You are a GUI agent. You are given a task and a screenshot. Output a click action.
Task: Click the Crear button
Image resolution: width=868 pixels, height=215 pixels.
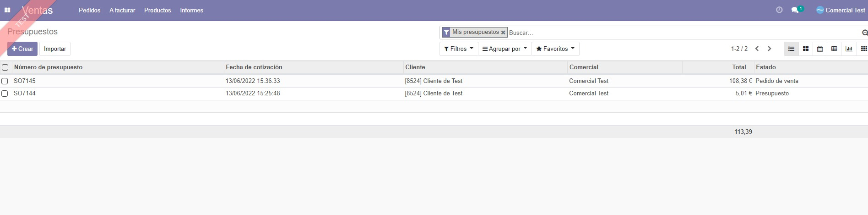[x=22, y=49]
